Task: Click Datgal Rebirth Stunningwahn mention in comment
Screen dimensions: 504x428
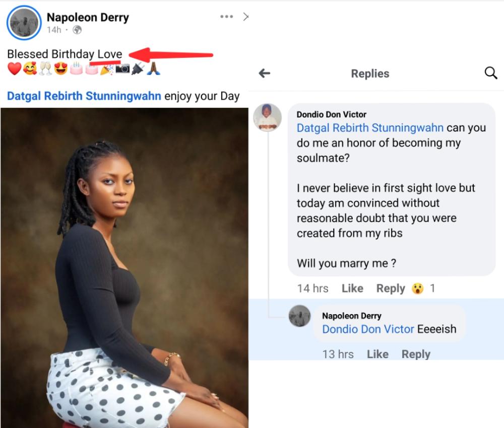Action: tap(370, 128)
